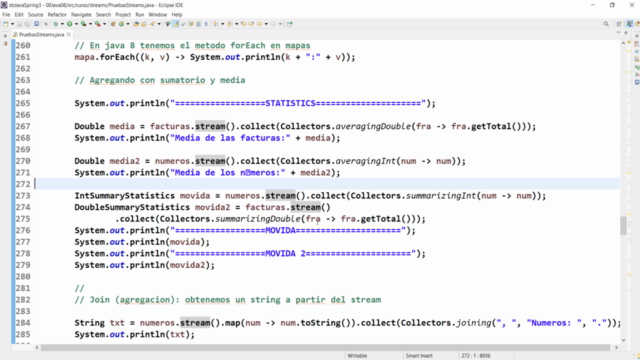Expand the Debug configurations dropdown arrow
The height and width of the screenshot is (360, 640).
pos(62,24)
